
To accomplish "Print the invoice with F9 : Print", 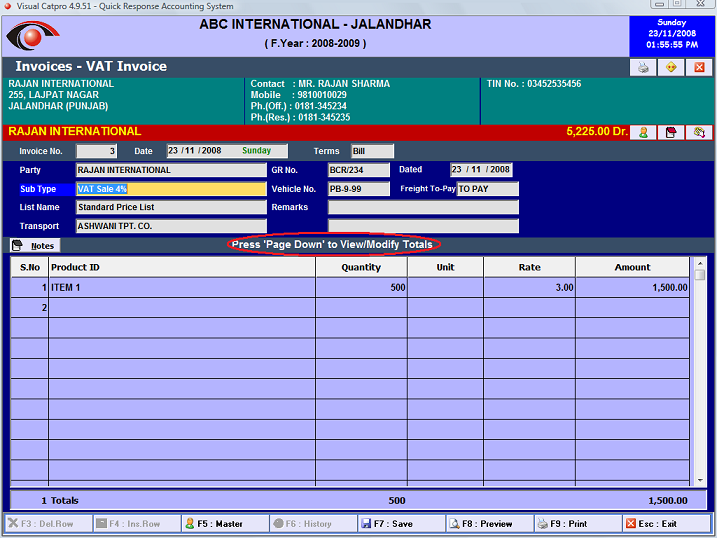I will [x=578, y=524].
